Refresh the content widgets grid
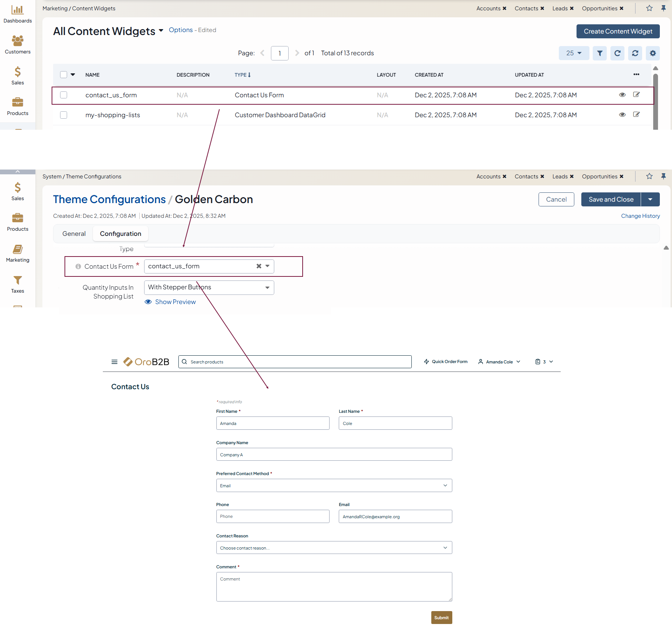Image resolution: width=672 pixels, height=638 pixels. (617, 53)
